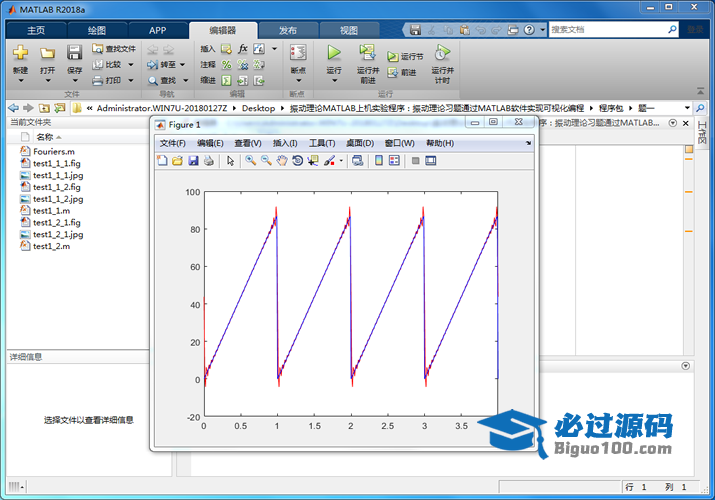Select the Pan hand tool
Screen dimensions: 715x500
[x=282, y=160]
